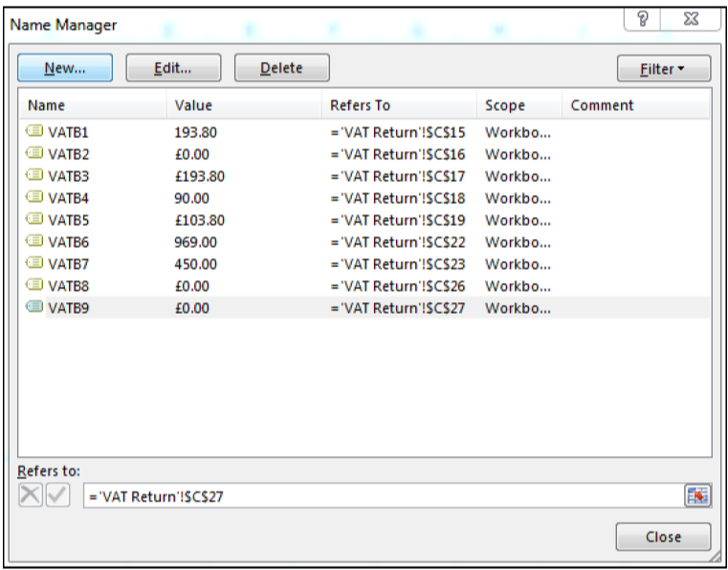Close the Name Manager with Close button

point(663,537)
